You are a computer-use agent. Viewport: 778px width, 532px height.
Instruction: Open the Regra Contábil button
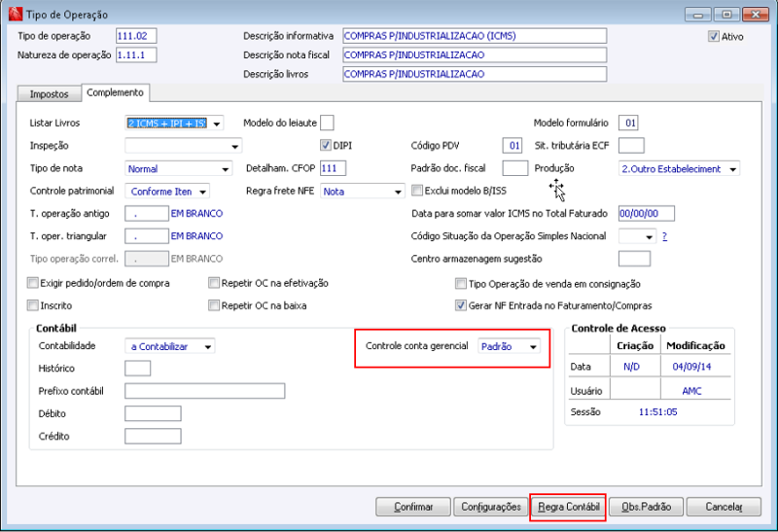coord(568,507)
